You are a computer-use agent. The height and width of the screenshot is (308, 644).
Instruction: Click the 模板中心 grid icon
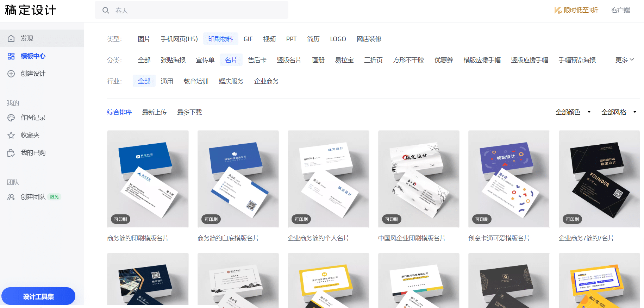pos(11,56)
